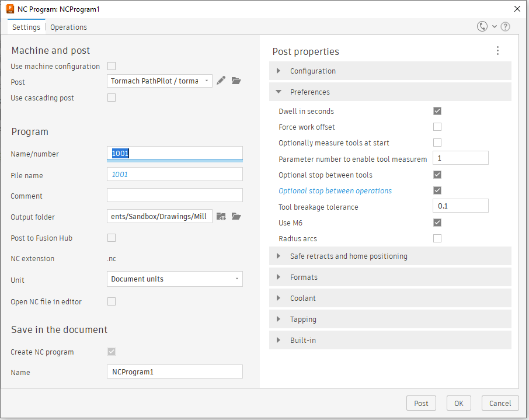Open the Post selection dropdown
529x420 pixels.
159,81
